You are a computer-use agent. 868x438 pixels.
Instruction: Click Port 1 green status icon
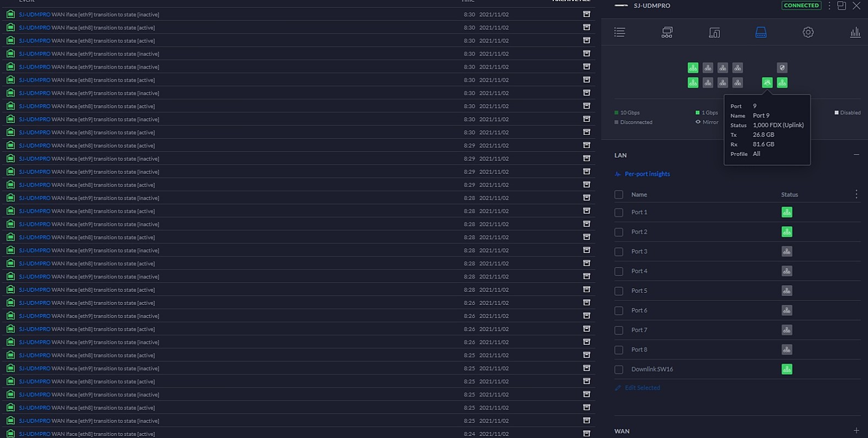click(x=787, y=212)
